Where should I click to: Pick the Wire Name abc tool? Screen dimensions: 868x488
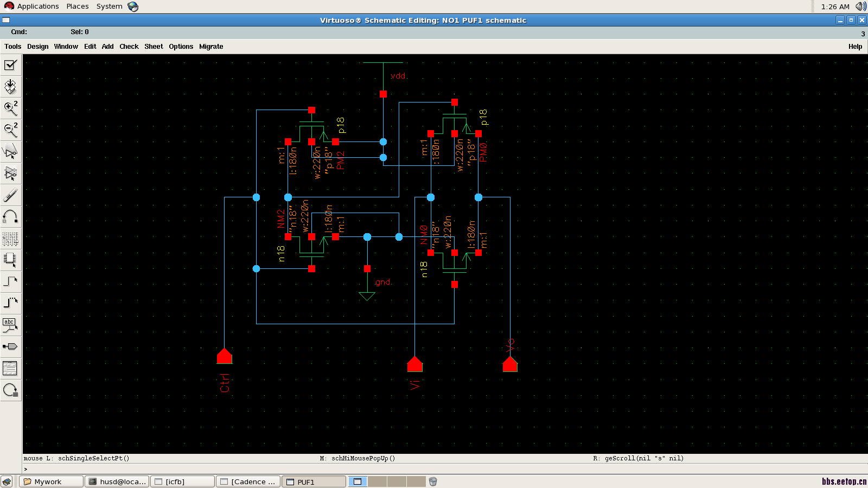coord(10,325)
